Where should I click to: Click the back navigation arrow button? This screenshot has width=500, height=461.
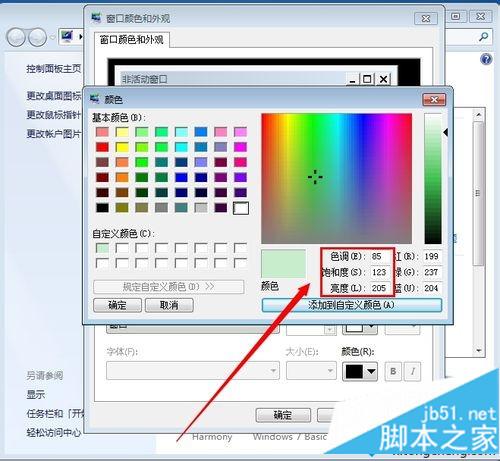[x=16, y=37]
